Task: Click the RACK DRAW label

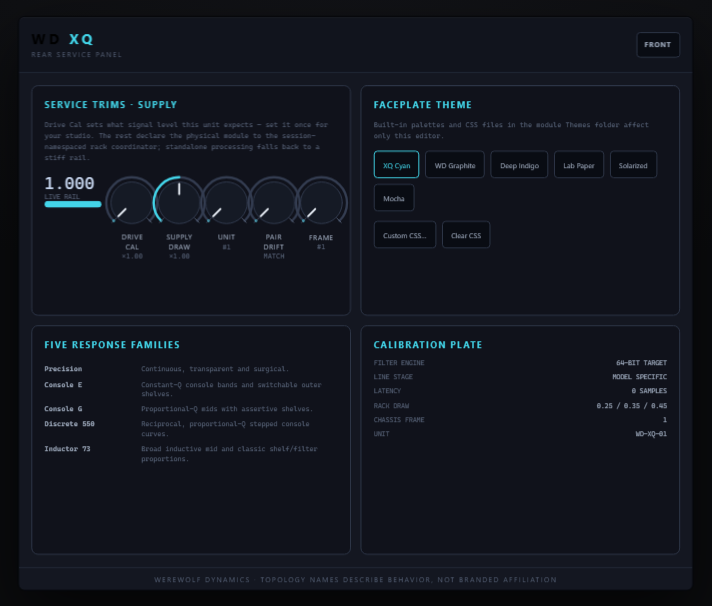Action: pos(391,406)
